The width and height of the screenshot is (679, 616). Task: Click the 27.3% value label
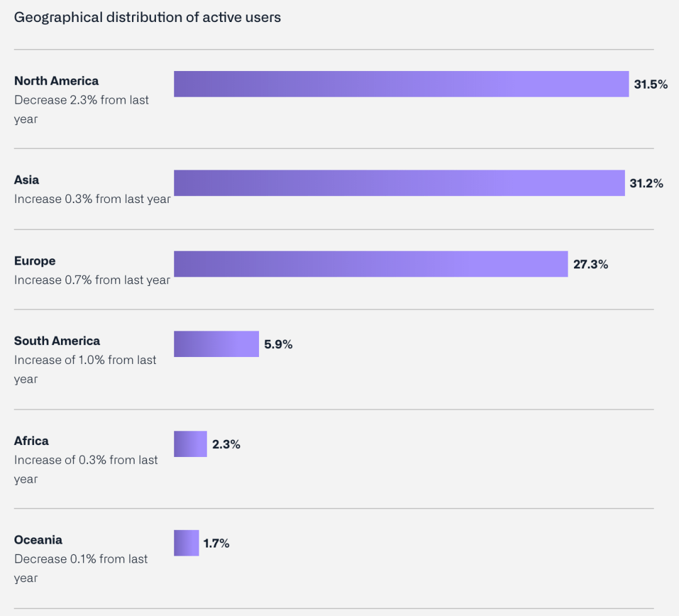click(590, 265)
